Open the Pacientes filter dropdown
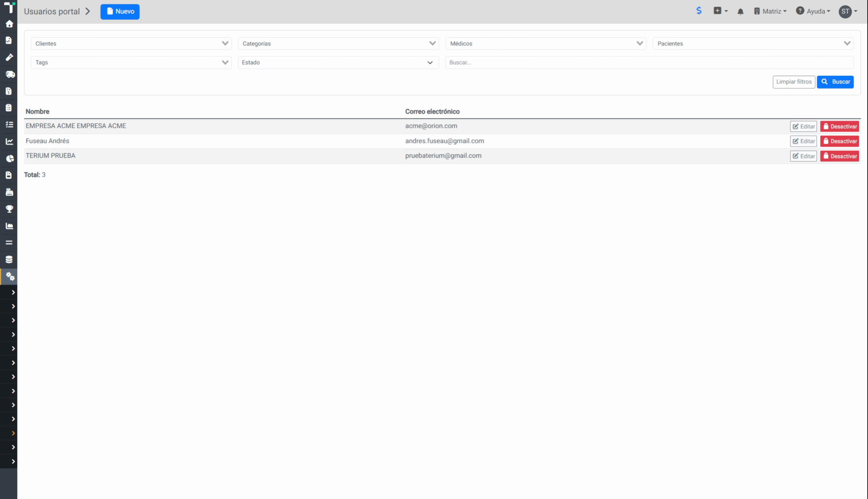This screenshot has width=868, height=499. pyautogui.click(x=753, y=44)
